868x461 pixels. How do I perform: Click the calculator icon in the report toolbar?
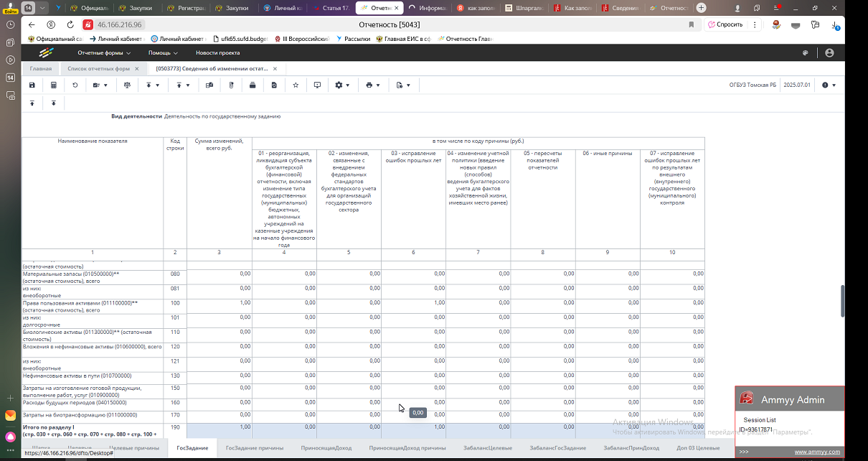54,85
